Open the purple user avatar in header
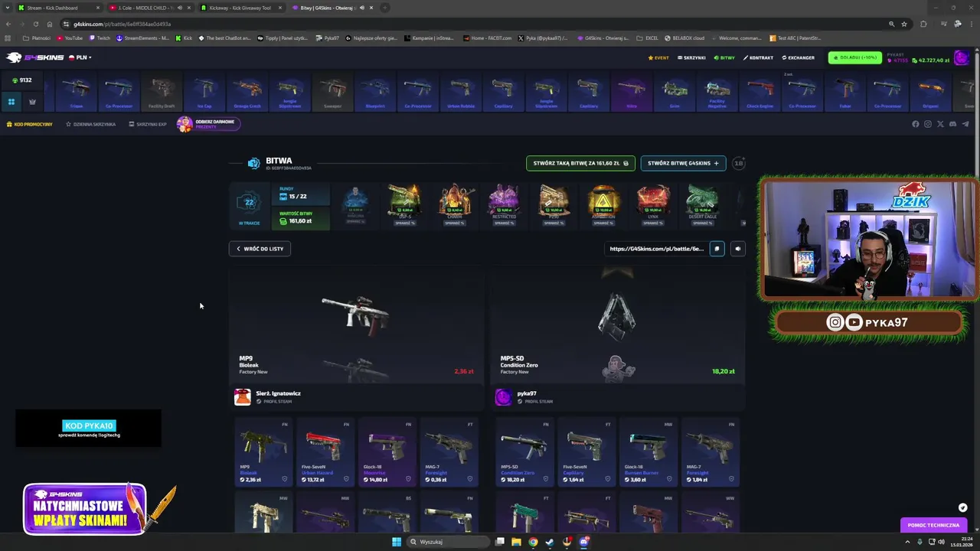The image size is (980, 551). pos(961,58)
